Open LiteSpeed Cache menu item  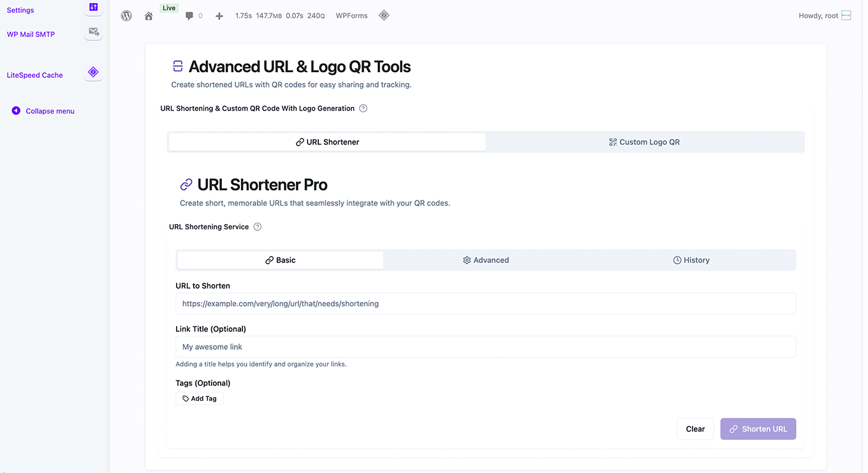tap(34, 75)
